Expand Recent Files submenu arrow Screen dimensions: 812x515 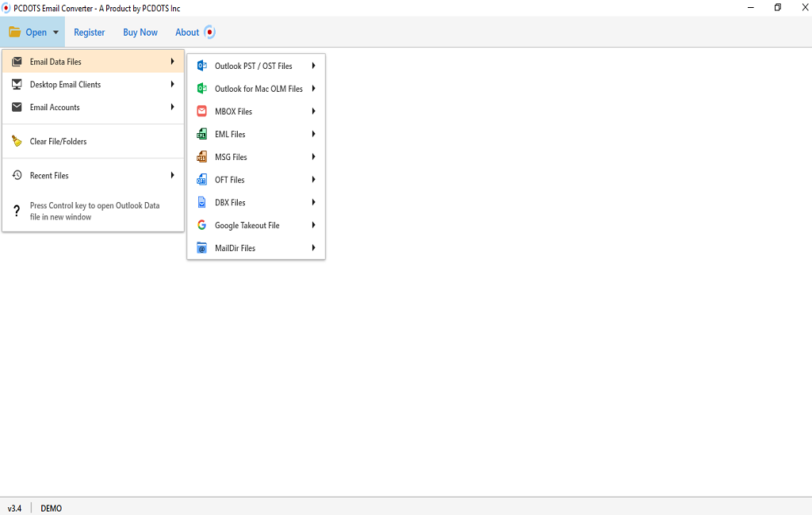[x=172, y=175]
